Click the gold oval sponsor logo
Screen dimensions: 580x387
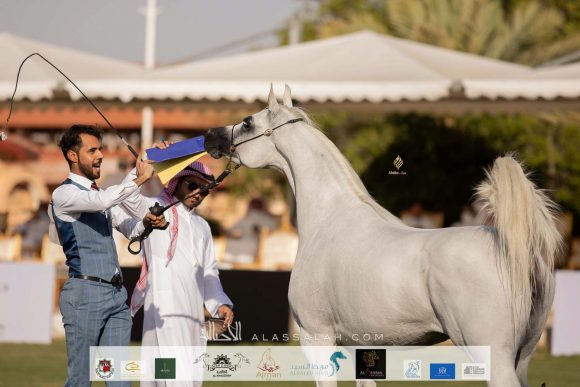pyautogui.click(x=133, y=369)
